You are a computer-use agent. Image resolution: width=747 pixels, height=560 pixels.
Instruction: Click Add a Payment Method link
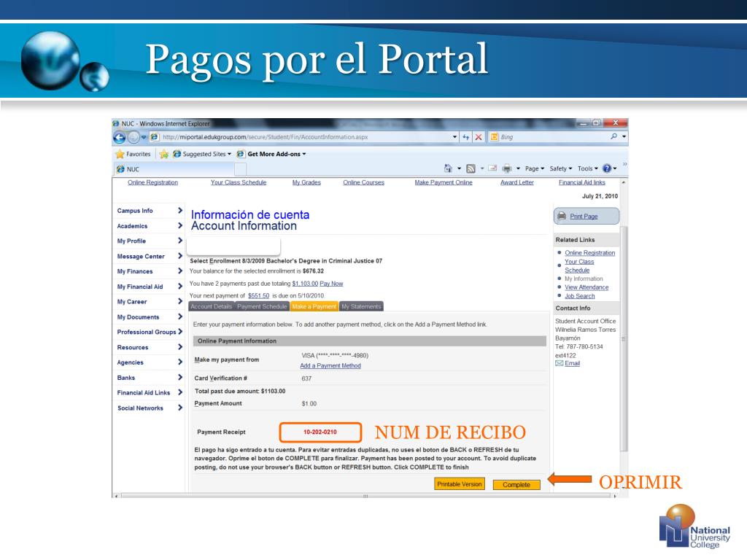(330, 366)
